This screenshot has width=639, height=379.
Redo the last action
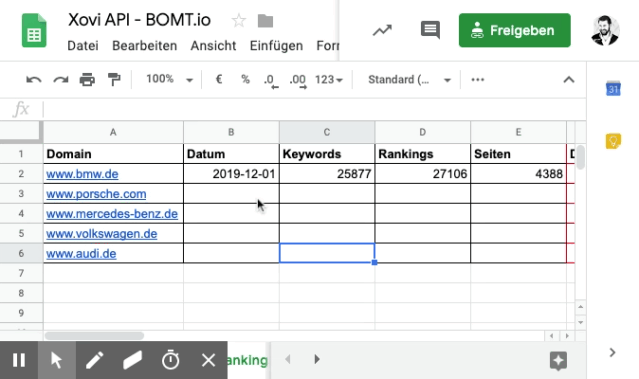point(61,79)
